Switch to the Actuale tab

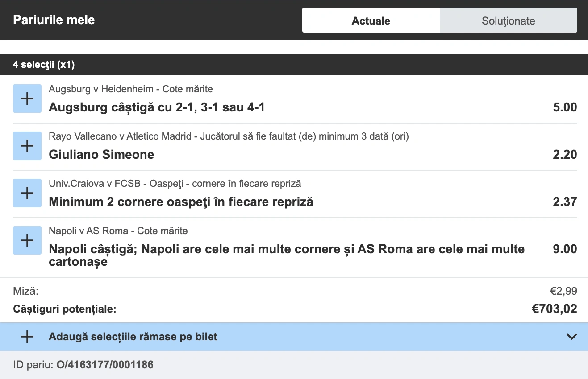click(371, 20)
